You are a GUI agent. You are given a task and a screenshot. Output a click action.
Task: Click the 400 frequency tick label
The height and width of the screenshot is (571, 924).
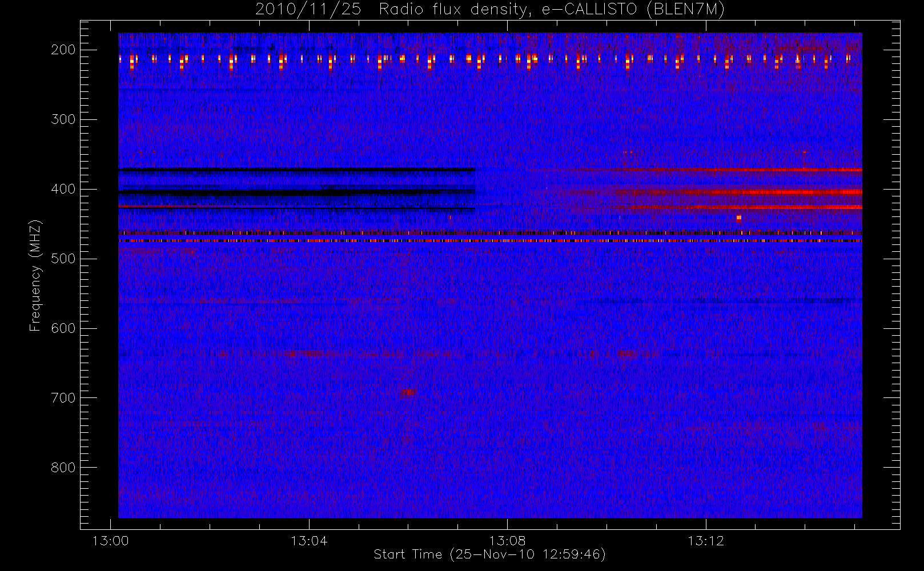[x=63, y=189]
